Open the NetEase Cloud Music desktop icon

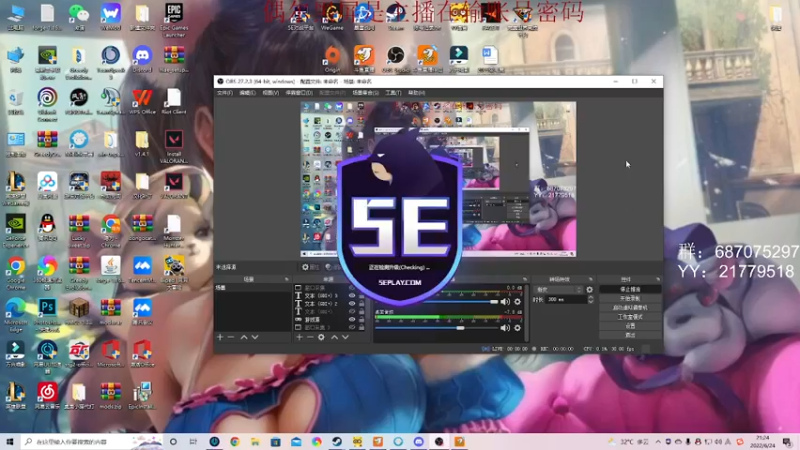pyautogui.click(x=47, y=396)
